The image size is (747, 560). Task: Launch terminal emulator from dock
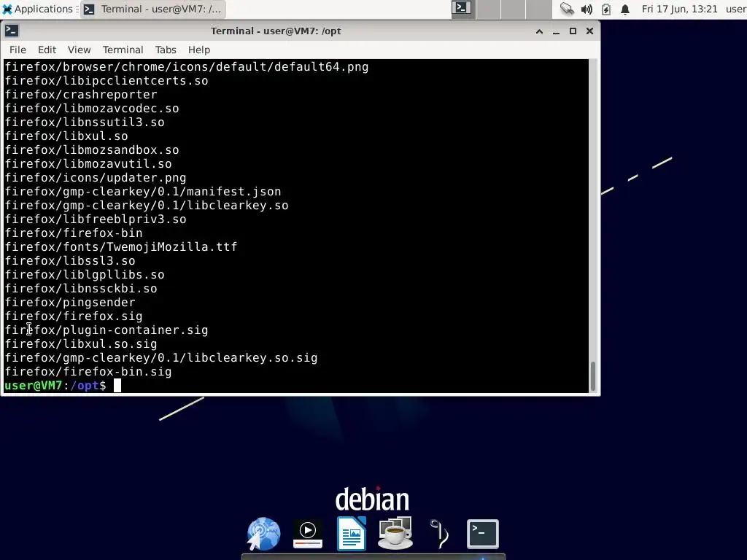[x=483, y=534]
